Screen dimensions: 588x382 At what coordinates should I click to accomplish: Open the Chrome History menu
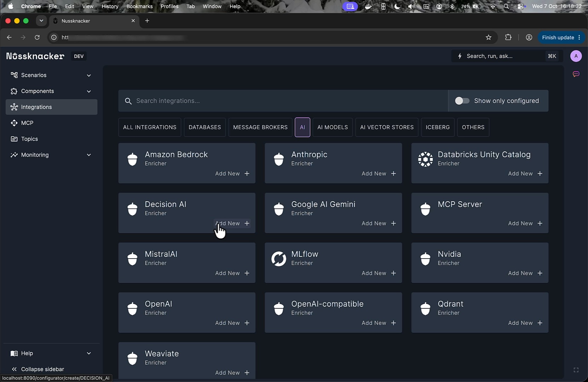click(x=110, y=6)
